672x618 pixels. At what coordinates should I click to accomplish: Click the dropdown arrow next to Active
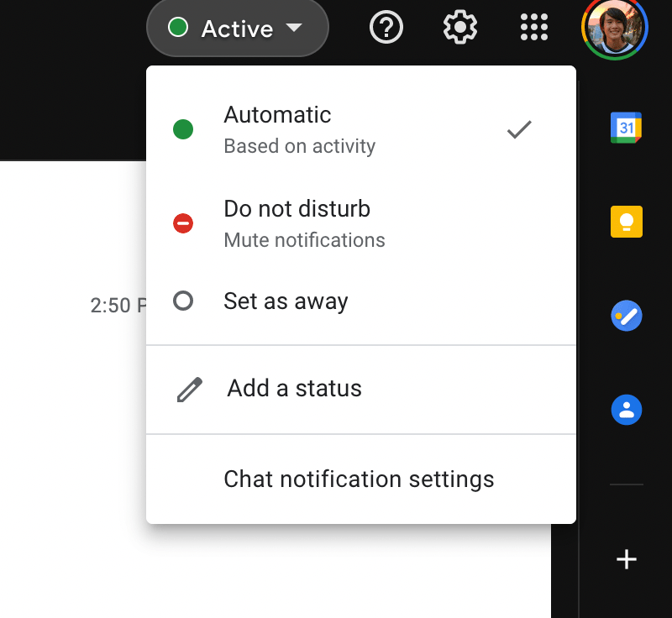pyautogui.click(x=293, y=28)
